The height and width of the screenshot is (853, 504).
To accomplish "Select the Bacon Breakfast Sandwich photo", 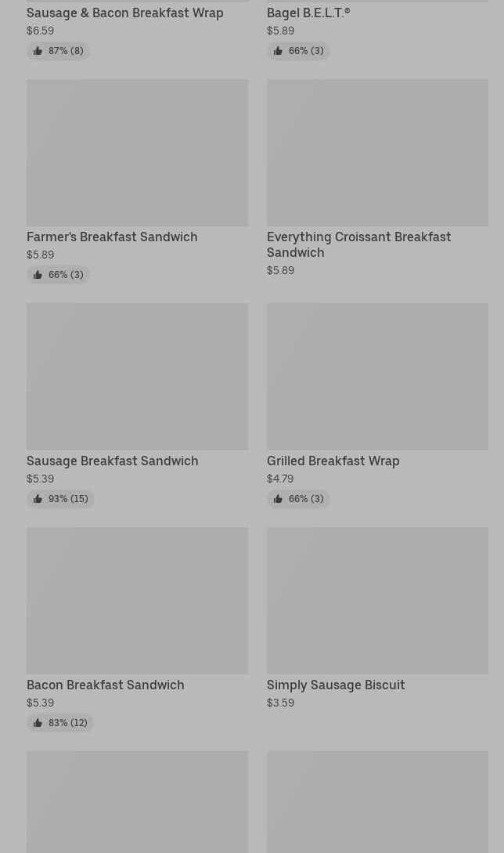I will pos(137,601).
